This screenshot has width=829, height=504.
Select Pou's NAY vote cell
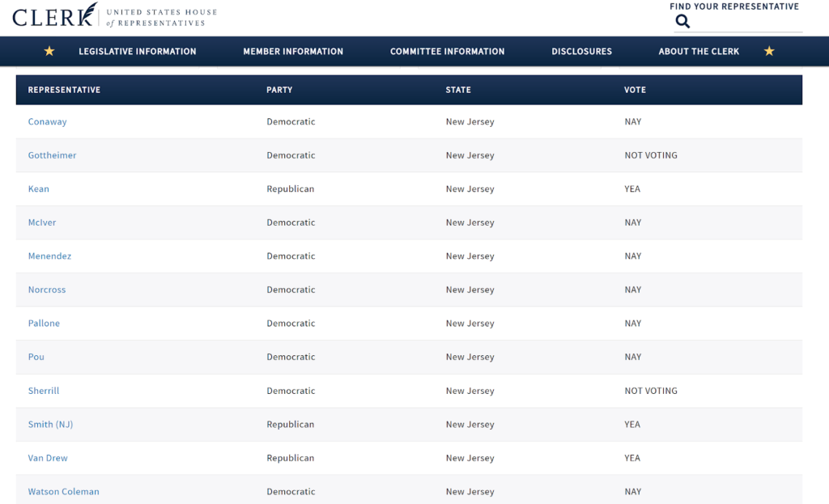(633, 357)
